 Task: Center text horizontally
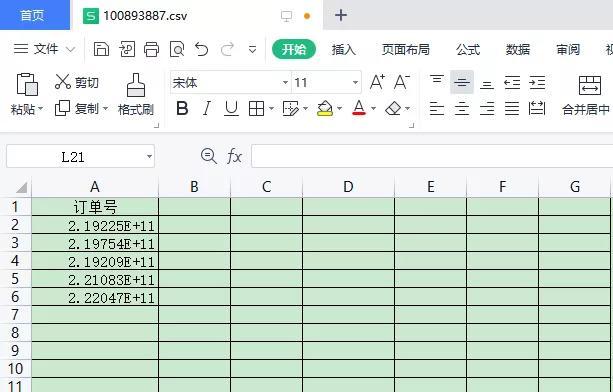(462, 108)
